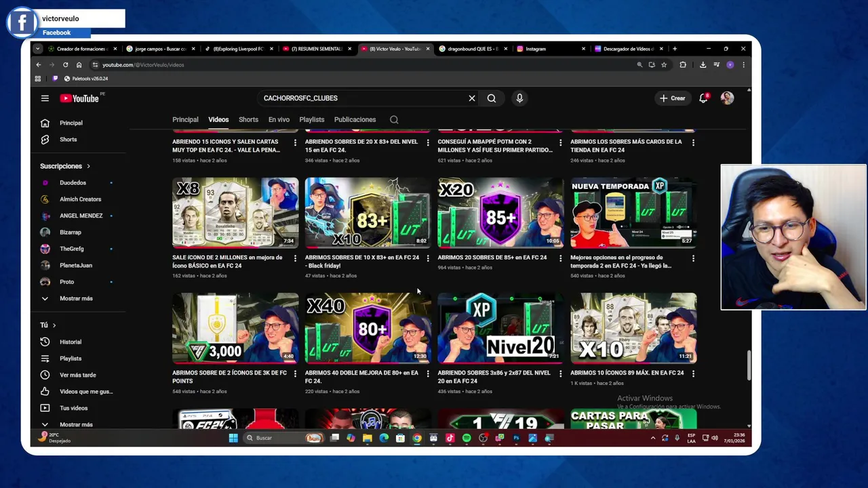Open the browser downloads icon

pos(703,65)
